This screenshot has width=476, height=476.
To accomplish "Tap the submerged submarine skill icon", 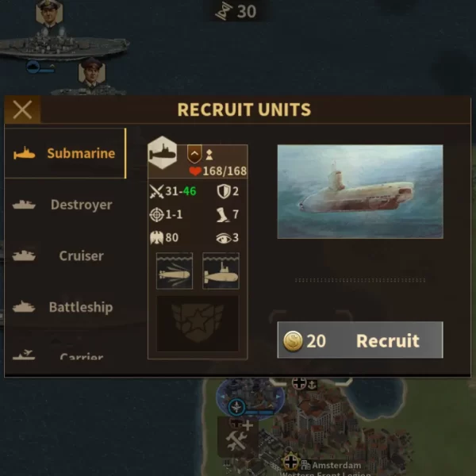I will tap(221, 271).
